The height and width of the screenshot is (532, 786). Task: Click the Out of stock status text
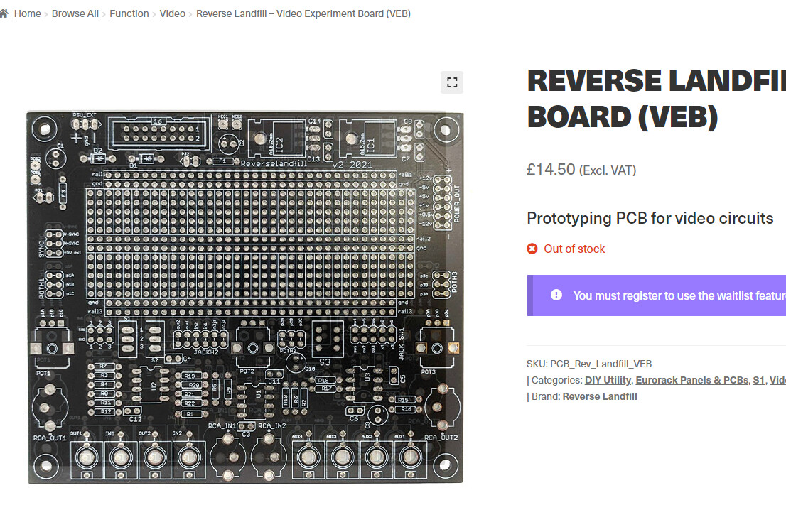[574, 249]
